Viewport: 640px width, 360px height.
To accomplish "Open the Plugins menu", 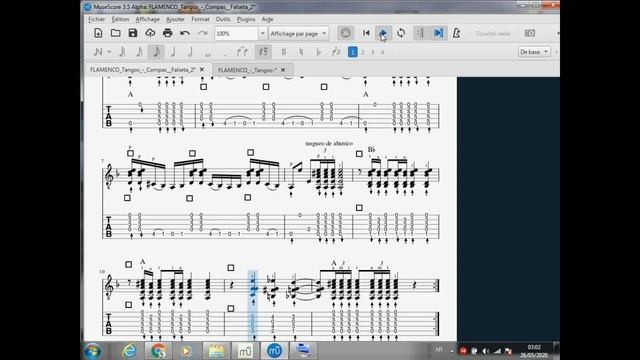I will pos(246,19).
